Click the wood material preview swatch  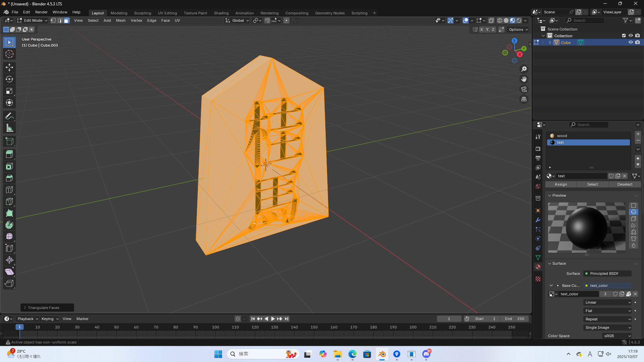[x=552, y=136]
